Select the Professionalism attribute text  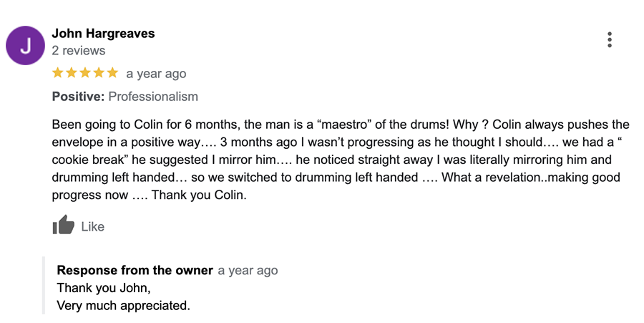pos(153,97)
